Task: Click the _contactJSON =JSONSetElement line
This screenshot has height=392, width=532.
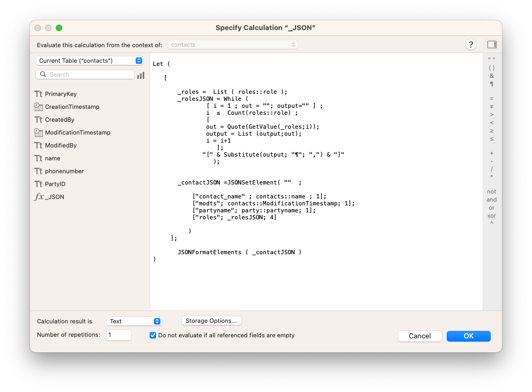Action: (240, 183)
